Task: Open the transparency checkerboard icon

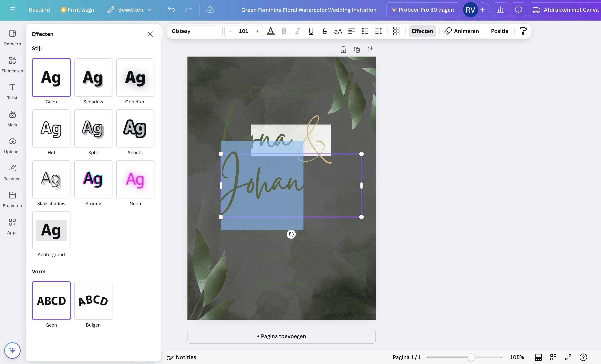Action: pyautogui.click(x=396, y=31)
